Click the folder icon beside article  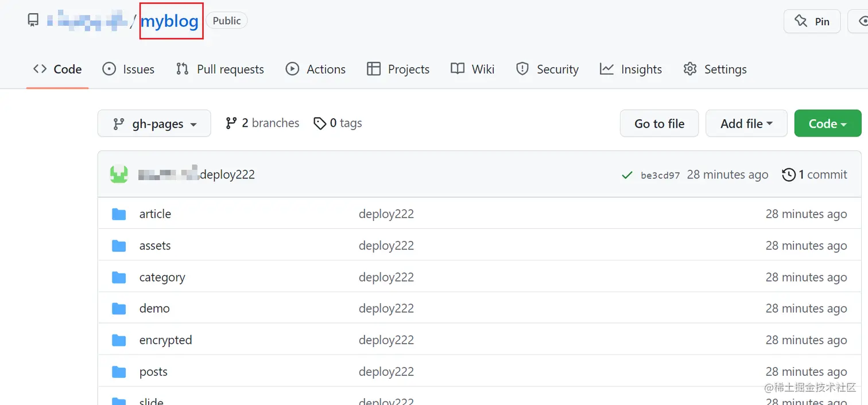coord(119,214)
